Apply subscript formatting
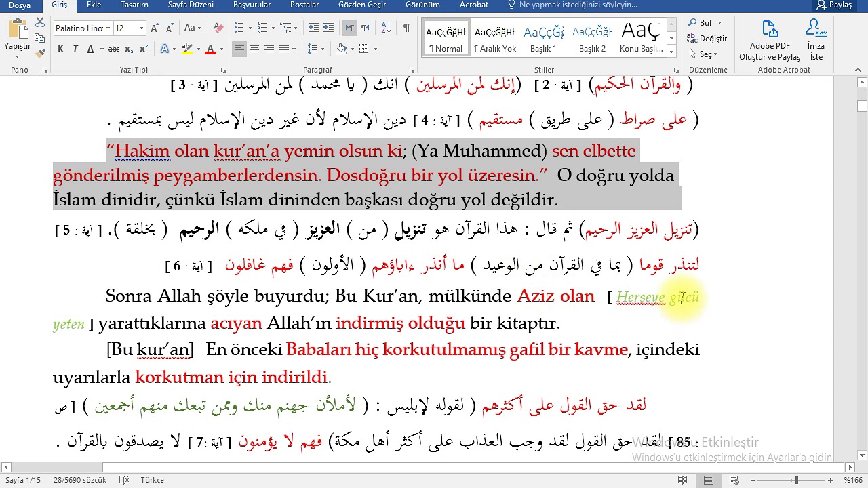Viewport: 868px width, 488px height. tap(130, 49)
